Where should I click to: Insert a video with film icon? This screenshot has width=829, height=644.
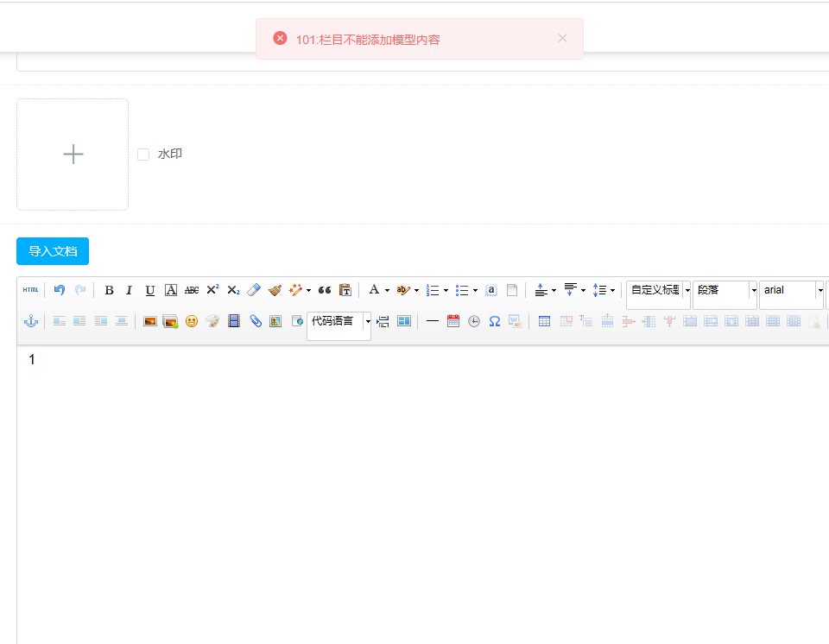click(x=234, y=321)
